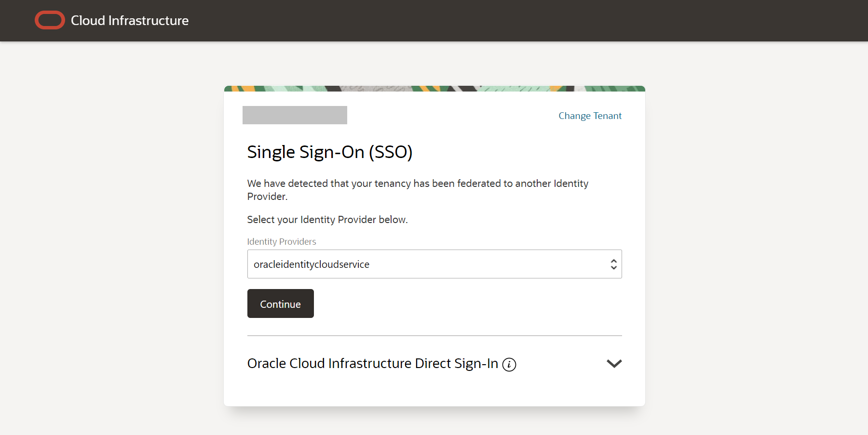
Task: Open the Identity Providers dropdown
Action: 434,264
